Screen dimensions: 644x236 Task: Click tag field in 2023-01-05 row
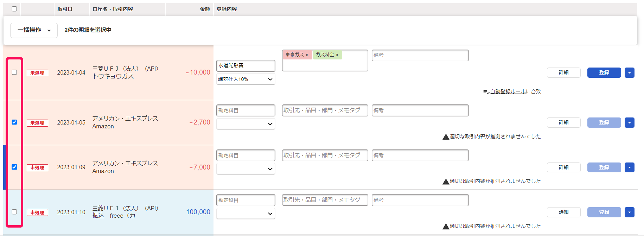pyautogui.click(x=325, y=110)
